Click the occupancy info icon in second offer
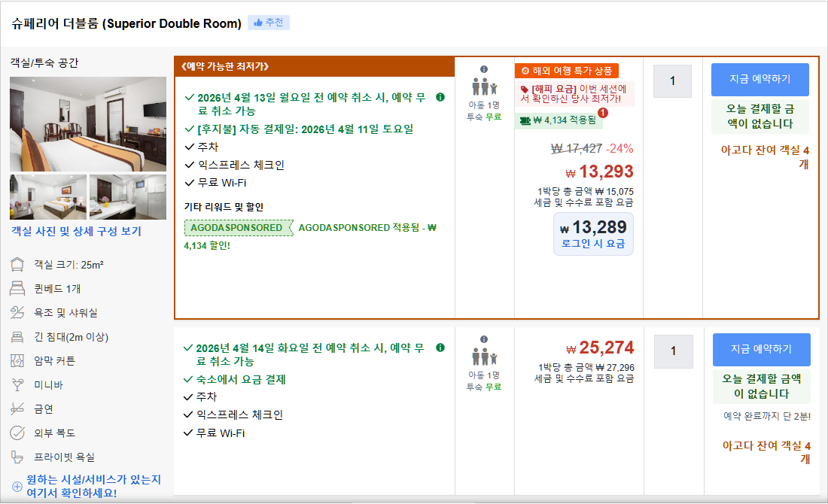This screenshot has width=828, height=504. click(484, 339)
